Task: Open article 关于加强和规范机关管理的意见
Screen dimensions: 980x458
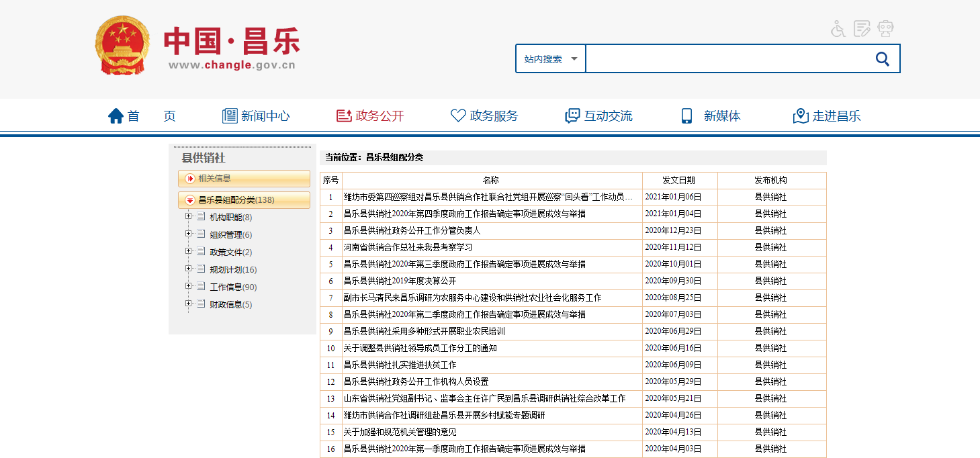Action: point(400,432)
